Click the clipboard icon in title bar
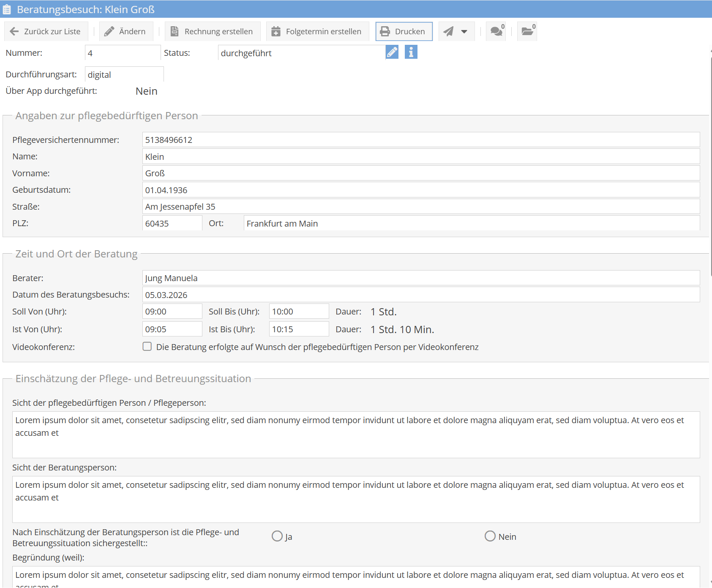The image size is (712, 588). [7, 9]
